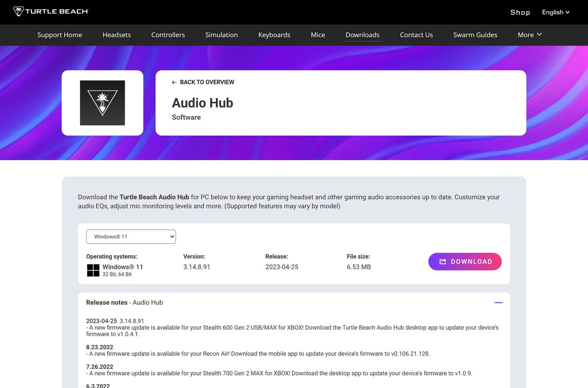Open the Shop link
Viewport: 588px width, 388px height.
coord(520,12)
